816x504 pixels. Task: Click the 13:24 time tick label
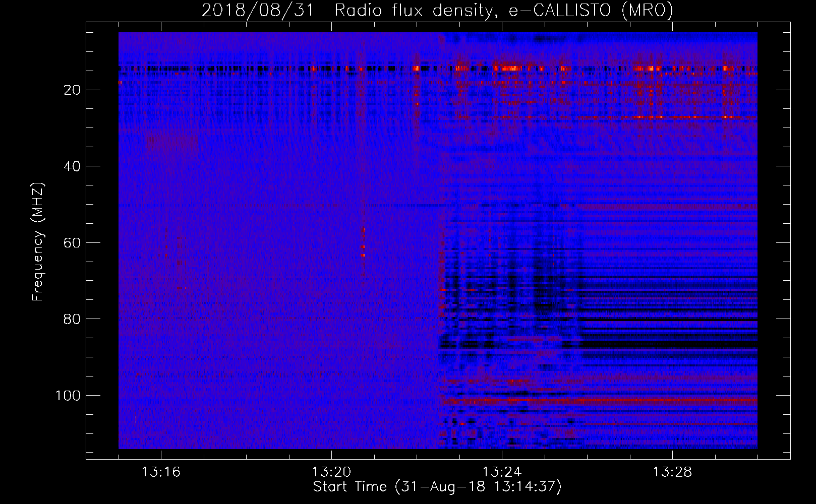pyautogui.click(x=502, y=472)
